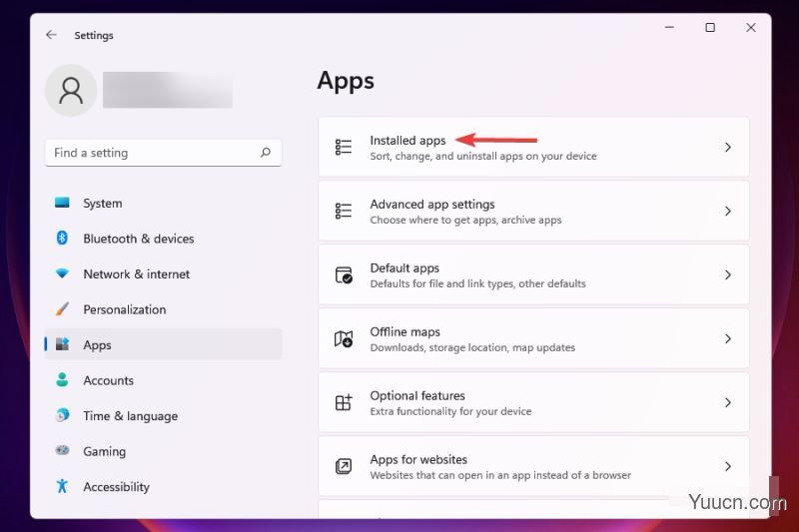
Task: Click the search magnifier icon
Action: (x=266, y=153)
